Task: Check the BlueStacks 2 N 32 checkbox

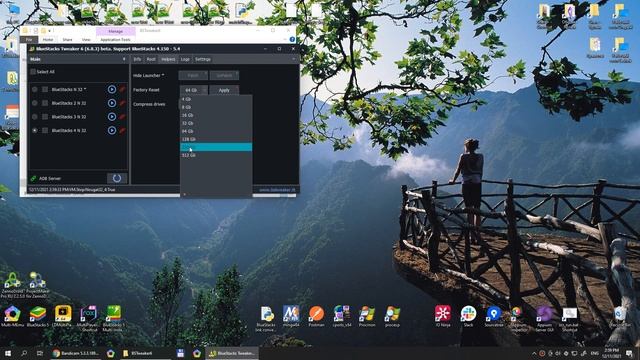Action: pyautogui.click(x=45, y=103)
